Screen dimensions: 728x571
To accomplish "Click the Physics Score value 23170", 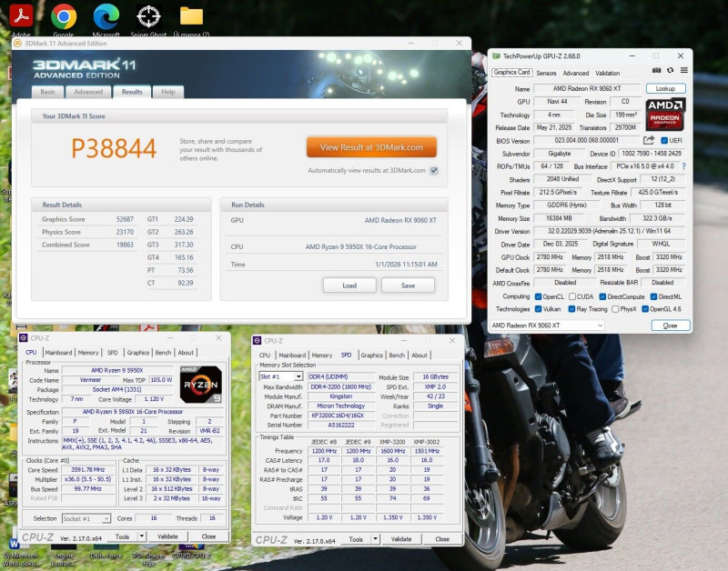I will (125, 232).
